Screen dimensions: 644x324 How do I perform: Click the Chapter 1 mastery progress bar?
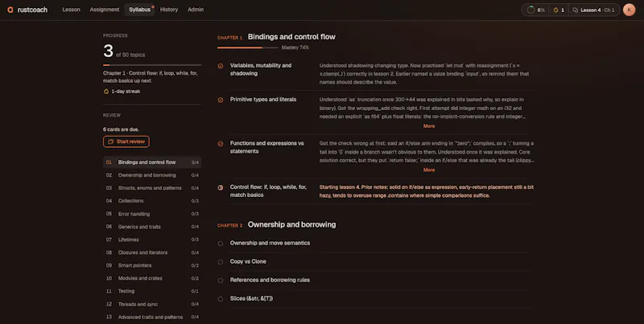[248, 47]
